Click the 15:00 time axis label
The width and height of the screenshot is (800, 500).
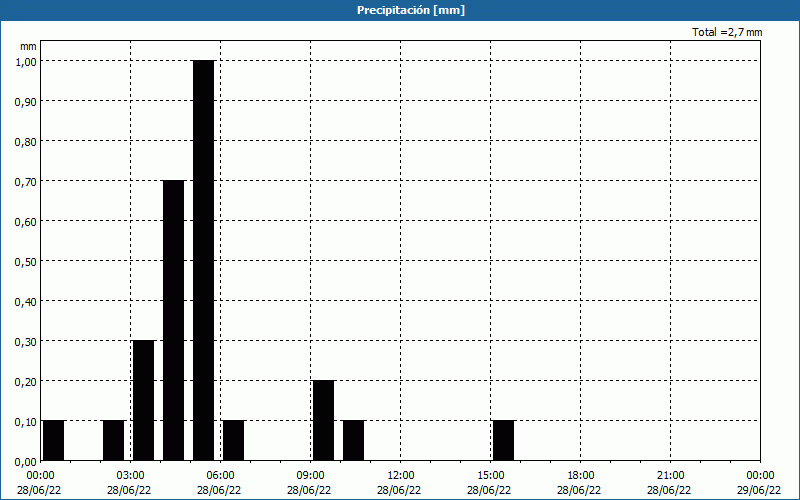coord(490,476)
